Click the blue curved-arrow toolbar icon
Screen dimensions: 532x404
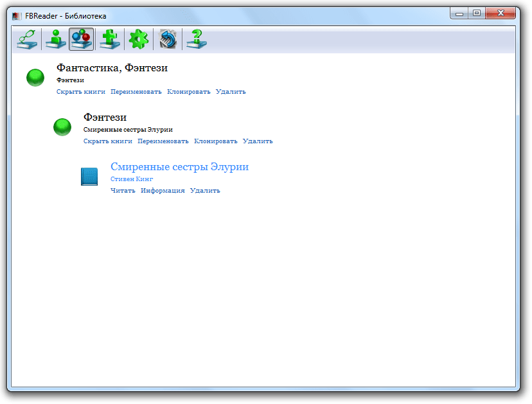(x=168, y=39)
